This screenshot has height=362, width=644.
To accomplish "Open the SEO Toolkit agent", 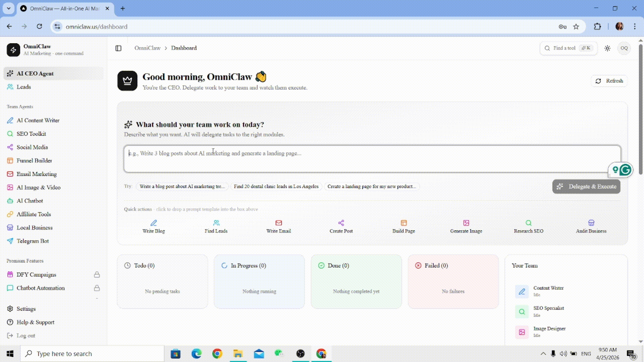I will (54, 134).
